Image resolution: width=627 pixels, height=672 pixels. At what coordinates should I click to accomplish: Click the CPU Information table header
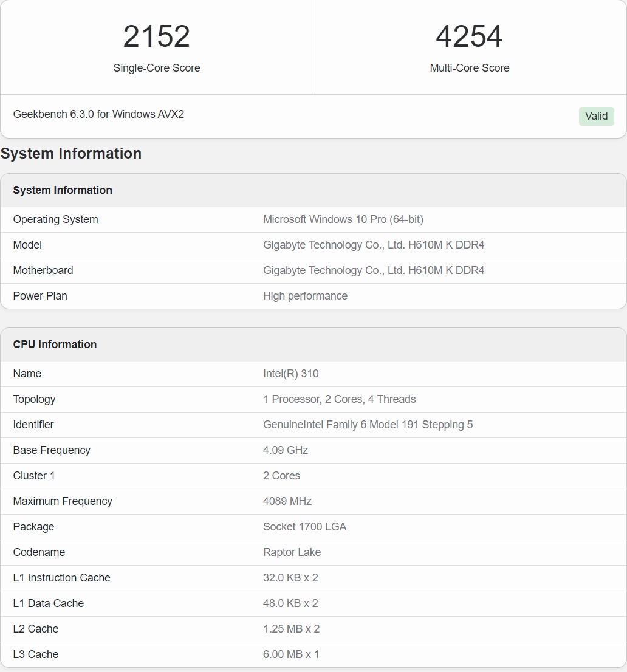coord(55,345)
